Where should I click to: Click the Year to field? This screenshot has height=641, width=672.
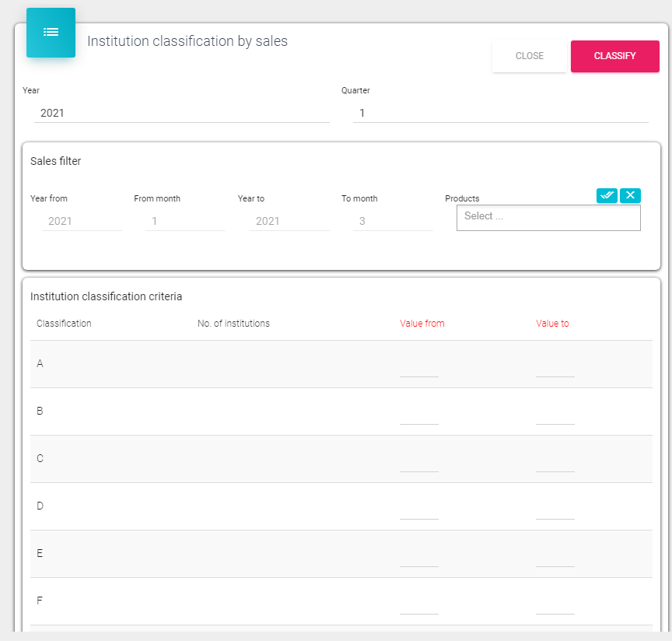pos(289,221)
